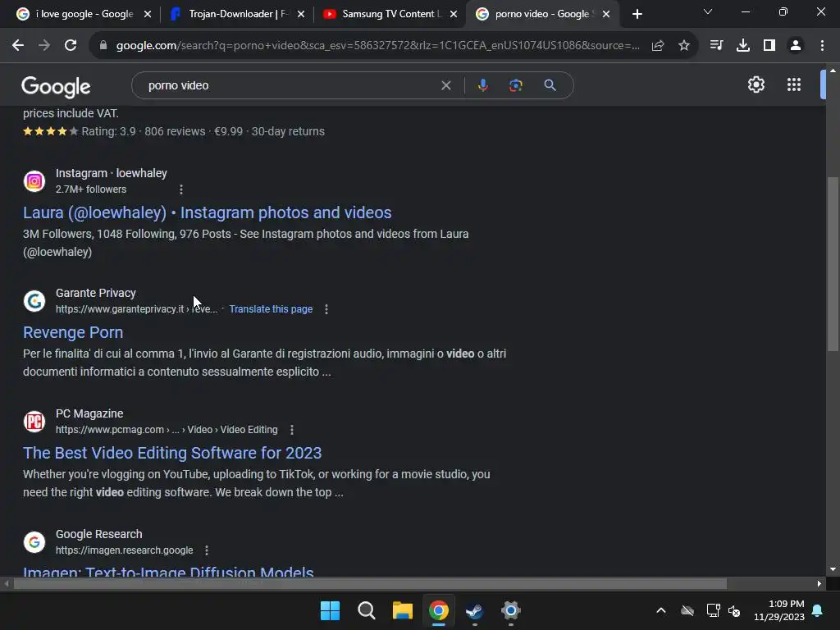Click the Google Research favicon
The height and width of the screenshot is (630, 840).
34,542
